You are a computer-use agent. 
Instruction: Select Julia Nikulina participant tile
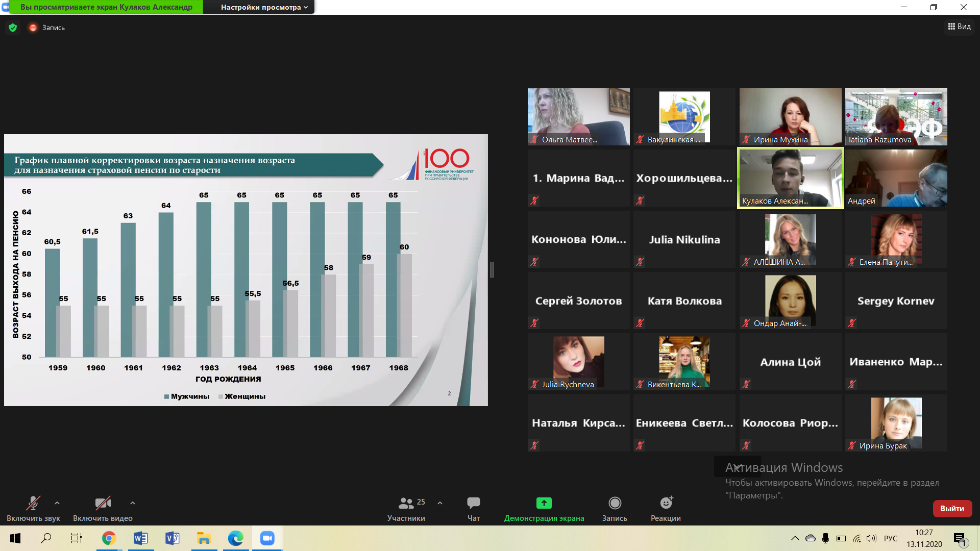click(x=684, y=239)
